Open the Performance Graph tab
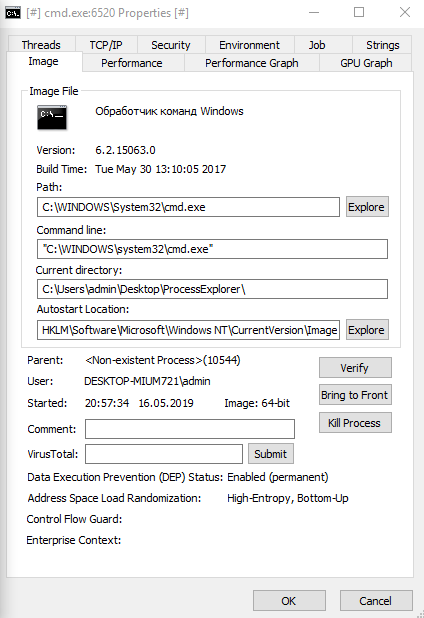The height and width of the screenshot is (618, 424). pyautogui.click(x=252, y=63)
